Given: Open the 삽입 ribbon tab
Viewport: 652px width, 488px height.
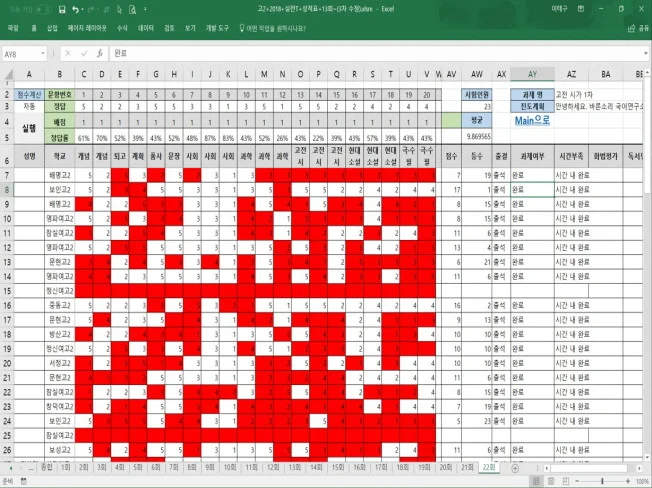Looking at the screenshot, I should pos(52,30).
